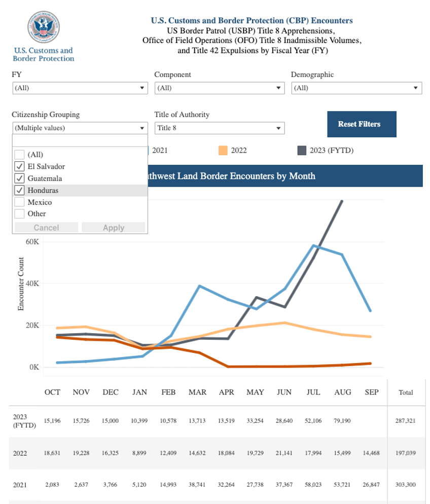Click the 52,106 July 2023 cell
430x504 pixels.
point(313,421)
